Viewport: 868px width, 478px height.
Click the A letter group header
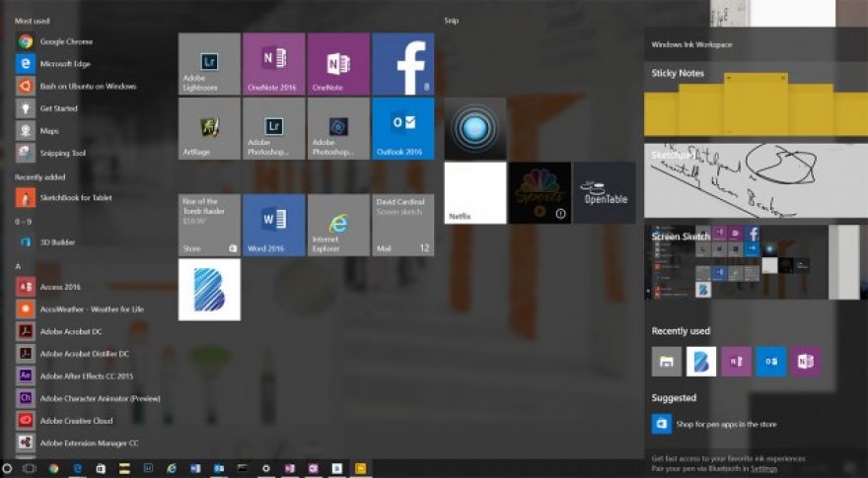coord(18,266)
